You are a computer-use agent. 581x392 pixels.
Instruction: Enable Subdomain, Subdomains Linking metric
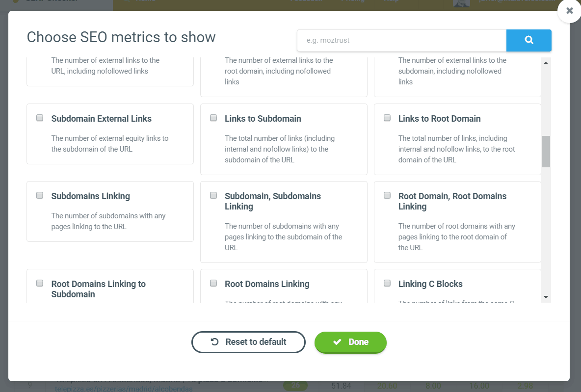(213, 195)
